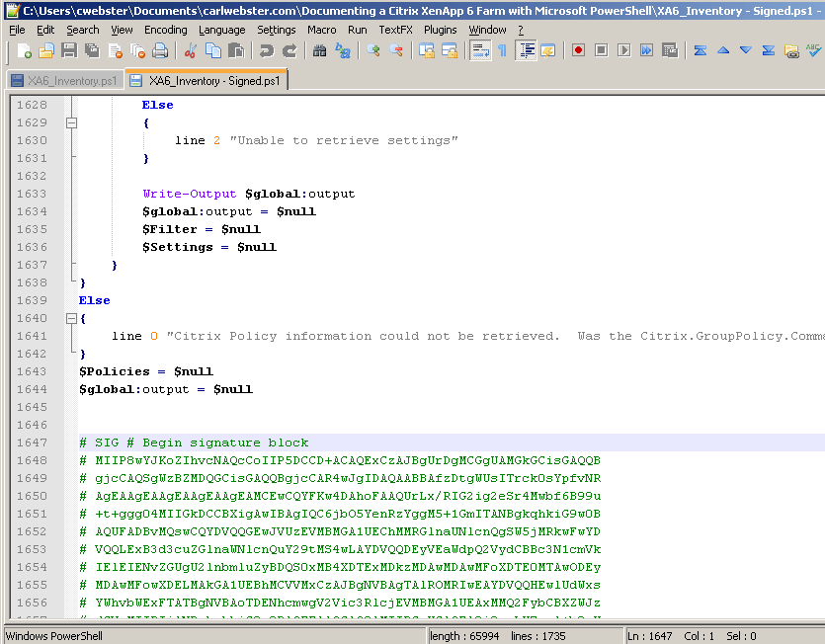Viewport: 825px width, 644px height.
Task: Toggle the Show Indent Guide button
Action: [x=527, y=50]
